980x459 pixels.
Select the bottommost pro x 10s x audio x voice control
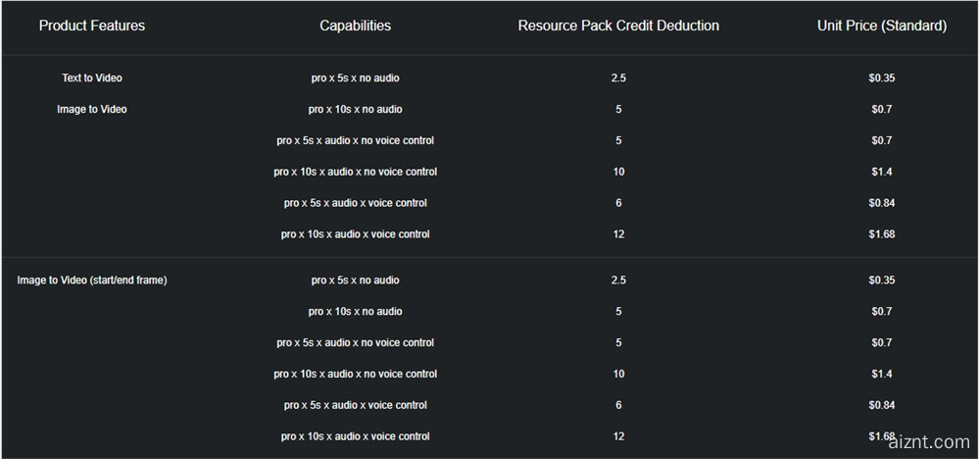(x=355, y=436)
